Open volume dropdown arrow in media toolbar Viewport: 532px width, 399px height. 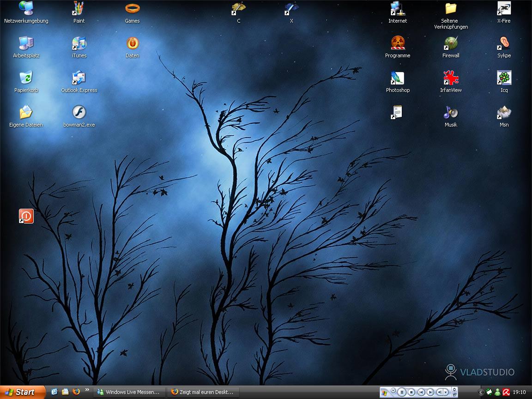coord(446,392)
